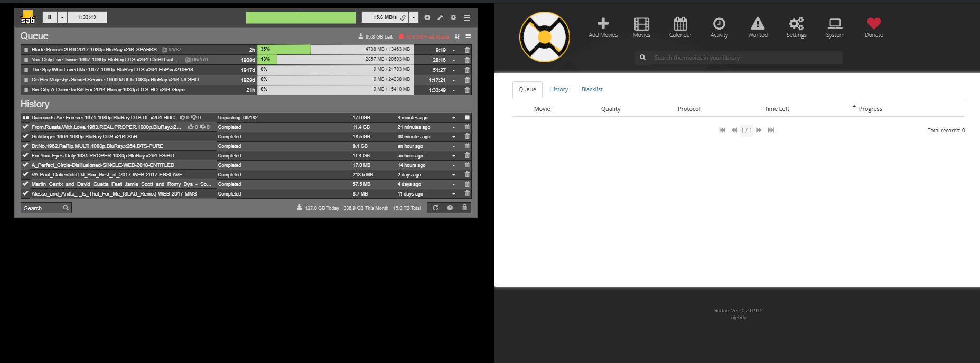Open the speed limit dropdown arrow
Image resolution: width=980 pixels, height=363 pixels.
[414, 17]
